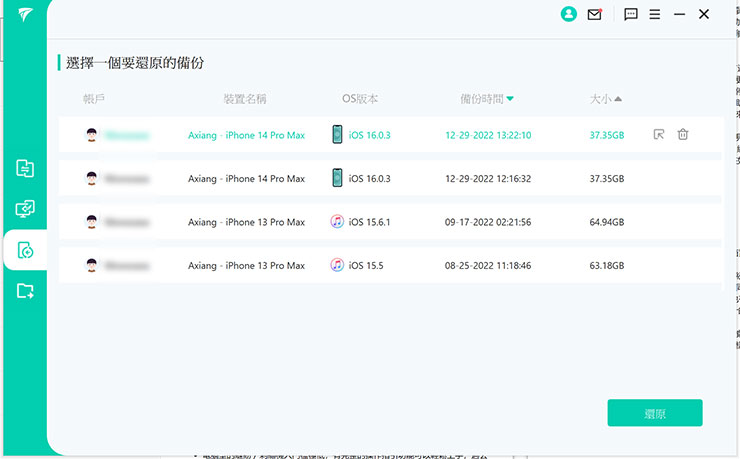The height and width of the screenshot is (459, 740).
Task: Click the green 37.35GB size value
Action: (606, 135)
